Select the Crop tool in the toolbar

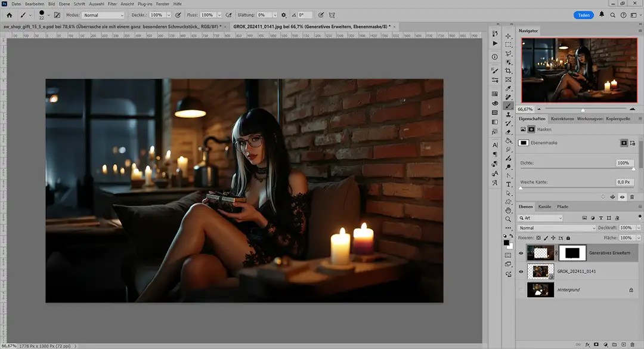508,70
